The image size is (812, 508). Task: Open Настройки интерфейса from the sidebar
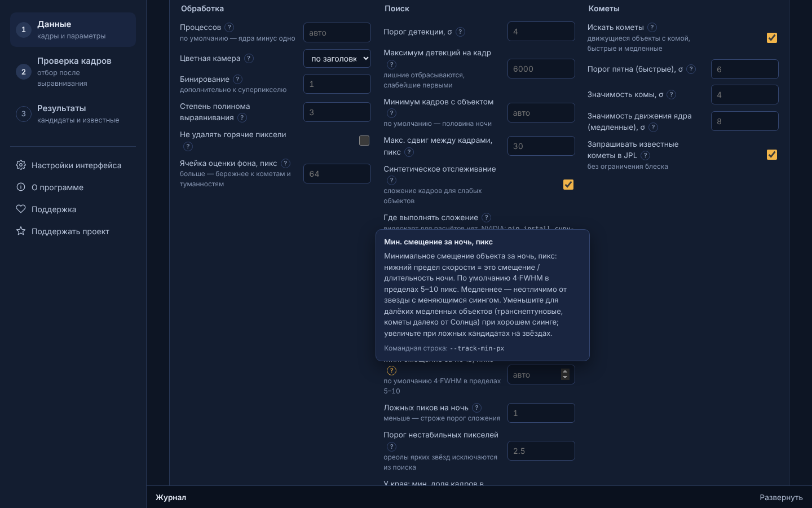(x=73, y=165)
